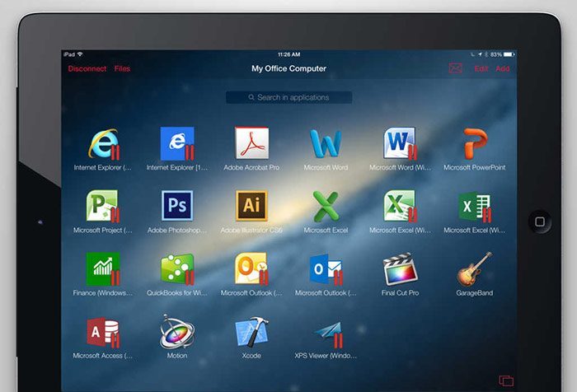Open Windows Excel with the light green framed X icon
This screenshot has width=577, height=392.
click(401, 207)
